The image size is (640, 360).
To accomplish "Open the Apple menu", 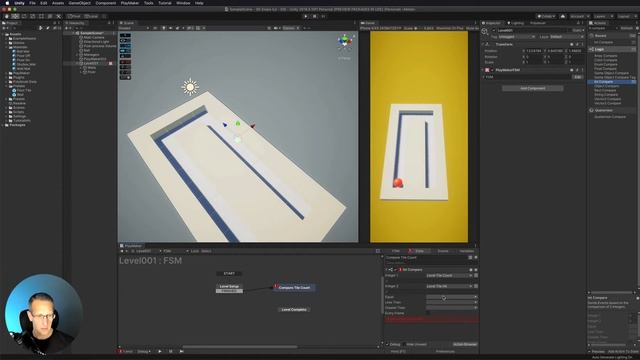I will pyautogui.click(x=7, y=3).
